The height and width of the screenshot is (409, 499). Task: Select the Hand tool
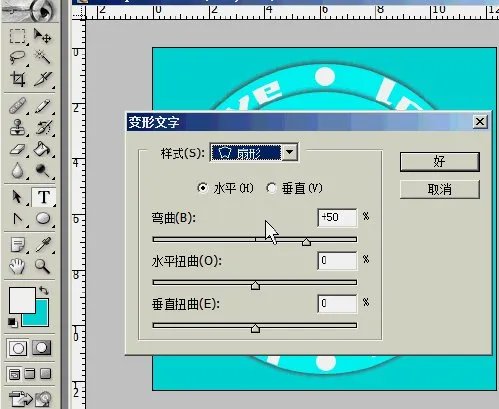17,266
